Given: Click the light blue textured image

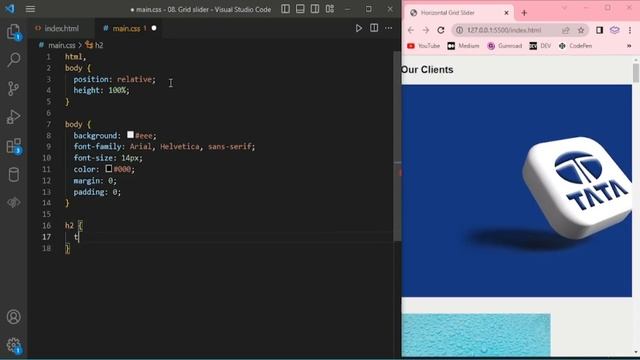Looking at the screenshot, I should 476,335.
